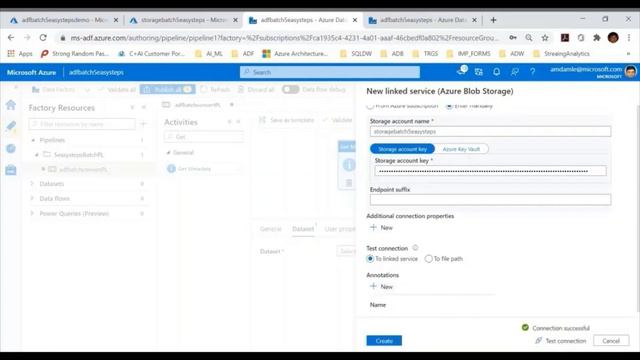Expand the Data flows tree node
Viewport: 640px width, 360px height.
32,198
